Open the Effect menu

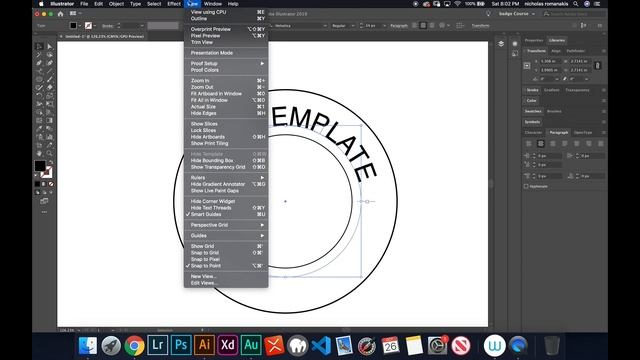point(174,4)
